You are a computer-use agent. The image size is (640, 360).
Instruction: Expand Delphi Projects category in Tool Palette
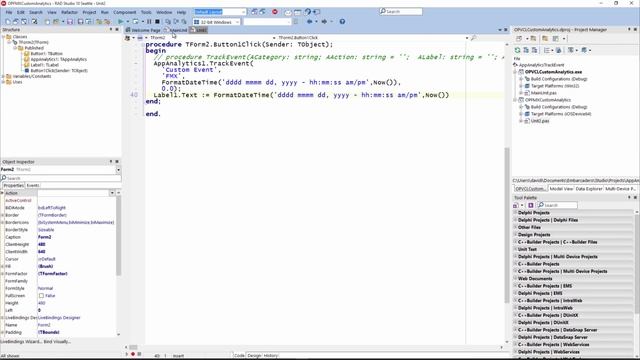coord(515,213)
